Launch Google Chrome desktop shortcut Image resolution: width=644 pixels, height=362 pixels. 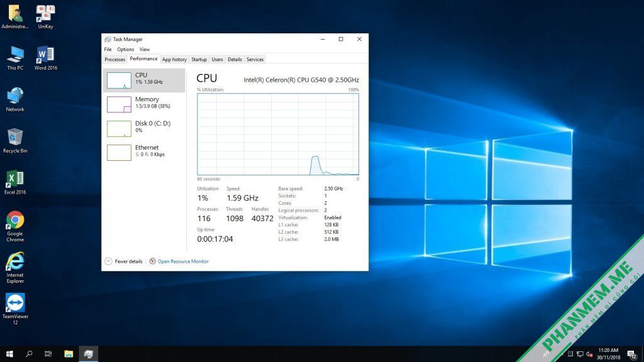coord(15,226)
